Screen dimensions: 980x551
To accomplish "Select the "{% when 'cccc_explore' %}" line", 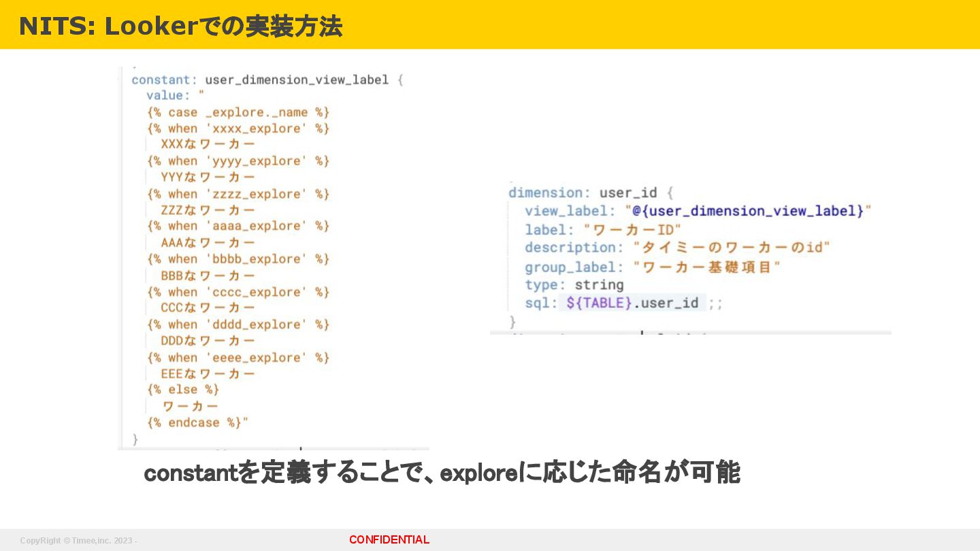I will 238,292.
